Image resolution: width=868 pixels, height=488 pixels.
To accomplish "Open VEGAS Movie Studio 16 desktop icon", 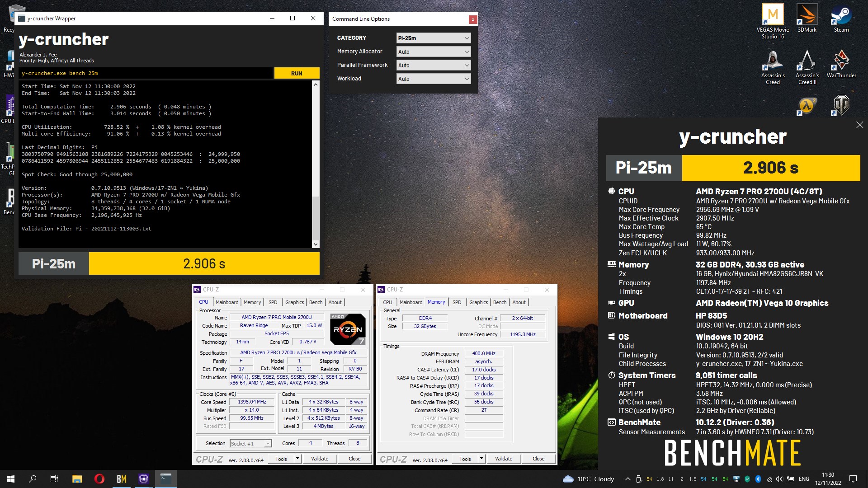I will [773, 21].
